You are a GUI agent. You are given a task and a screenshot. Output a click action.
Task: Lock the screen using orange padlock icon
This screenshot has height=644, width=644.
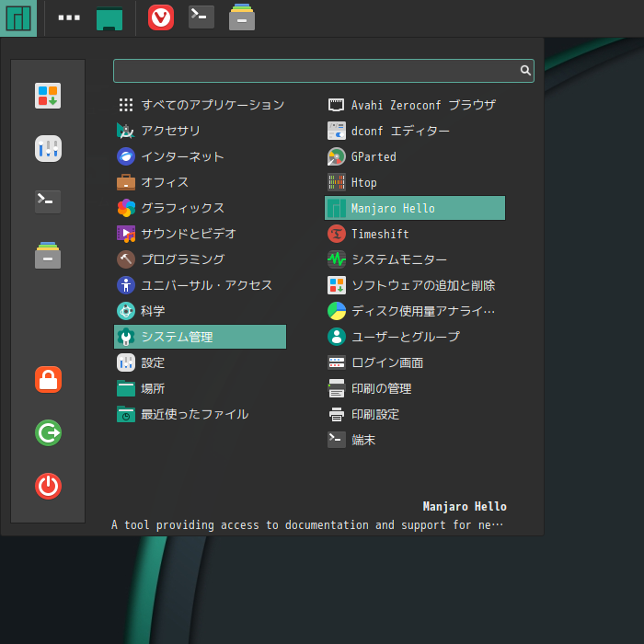click(x=48, y=379)
